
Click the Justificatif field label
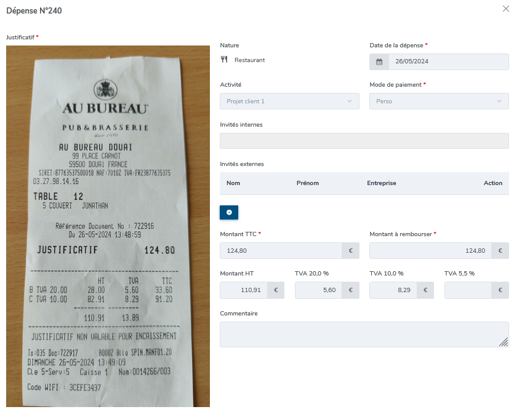[x=20, y=38]
